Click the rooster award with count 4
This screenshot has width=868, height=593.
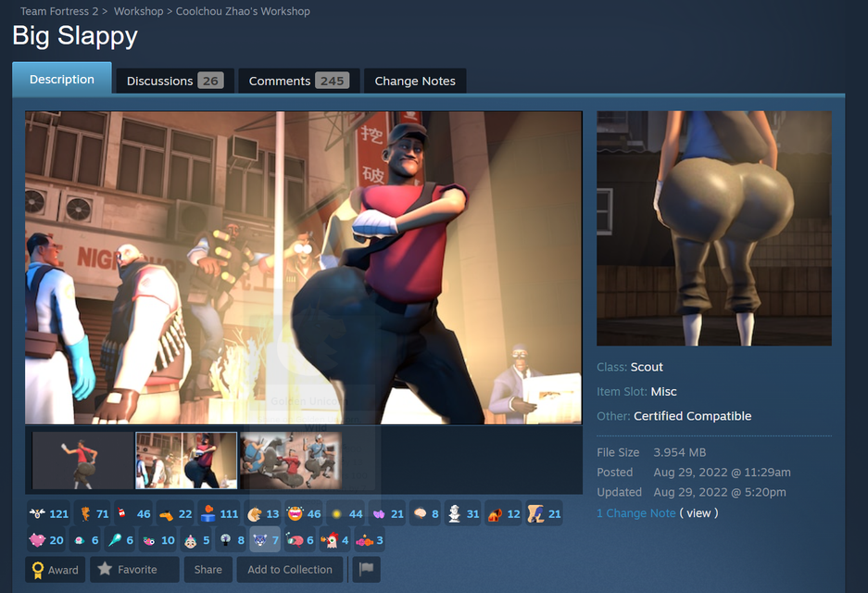pos(334,540)
